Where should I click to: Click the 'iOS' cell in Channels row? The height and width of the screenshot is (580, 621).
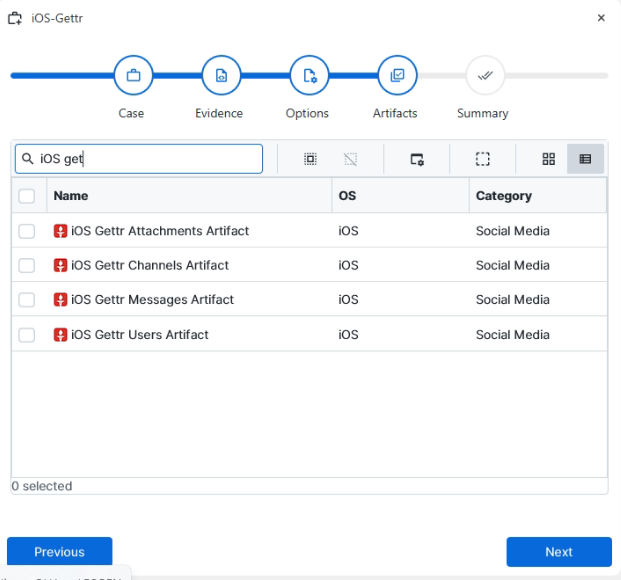pos(348,265)
